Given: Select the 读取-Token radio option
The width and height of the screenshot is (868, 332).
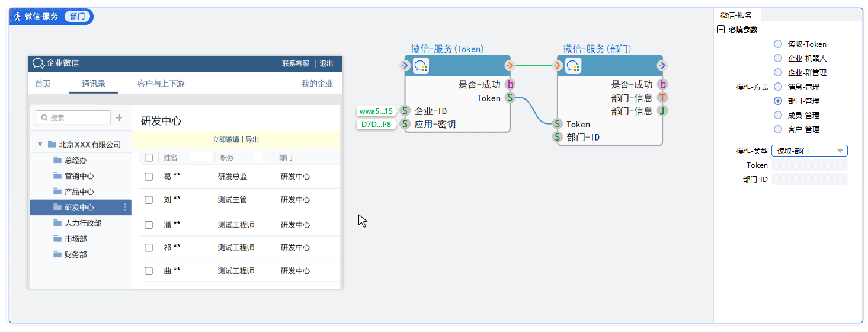Looking at the screenshot, I should (778, 44).
